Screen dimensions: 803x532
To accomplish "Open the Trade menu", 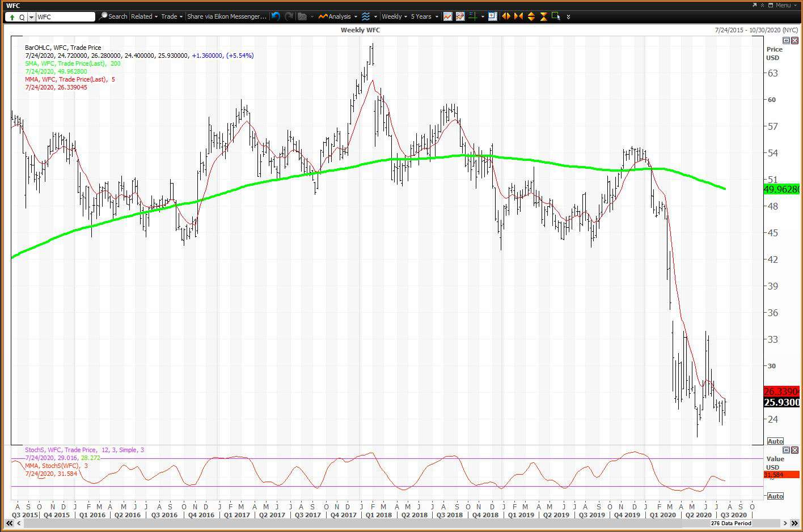I will (172, 16).
